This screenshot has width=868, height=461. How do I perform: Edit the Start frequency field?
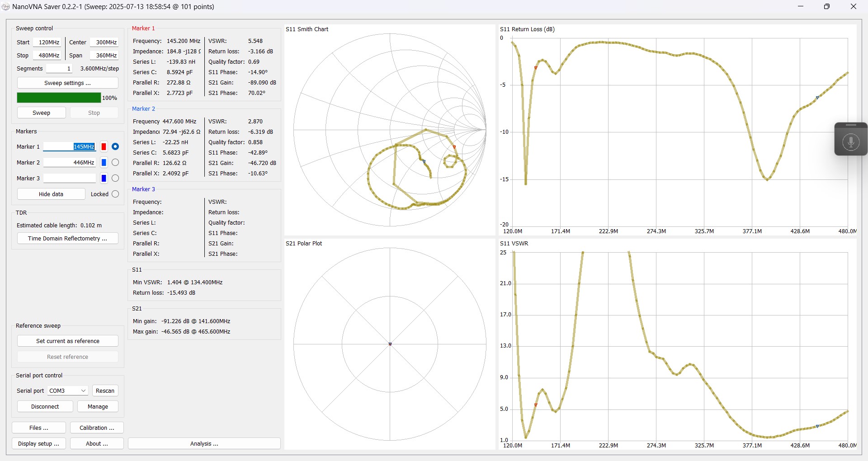coord(47,42)
